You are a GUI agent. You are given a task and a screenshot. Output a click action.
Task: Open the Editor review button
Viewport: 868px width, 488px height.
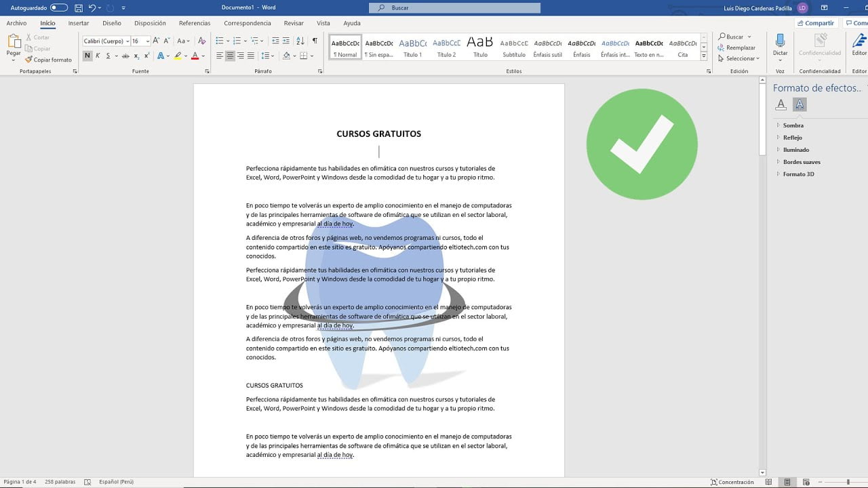(x=859, y=45)
